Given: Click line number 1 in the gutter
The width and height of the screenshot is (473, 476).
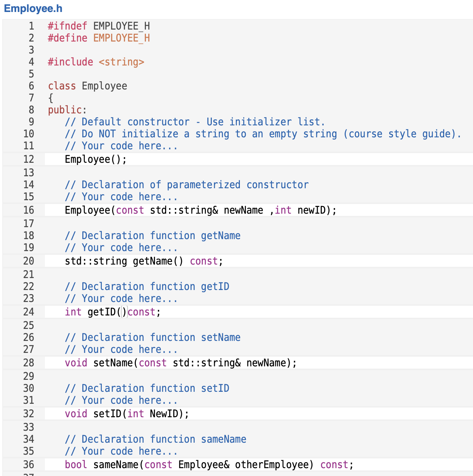Looking at the screenshot, I should point(31,26).
